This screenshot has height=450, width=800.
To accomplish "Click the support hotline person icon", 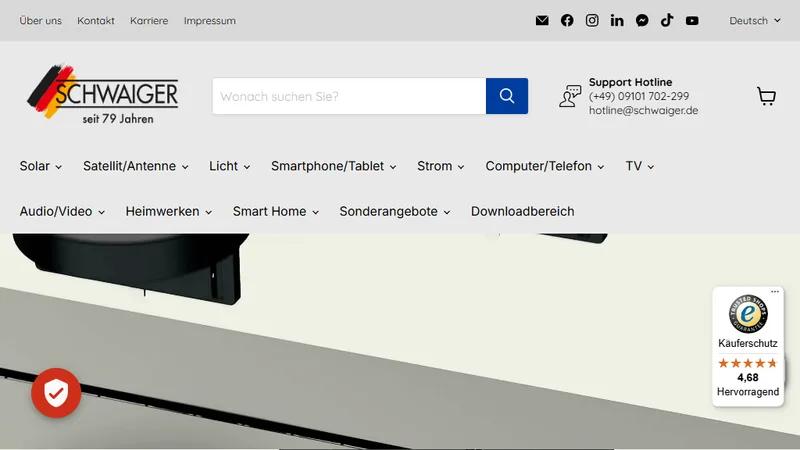I will coord(570,96).
